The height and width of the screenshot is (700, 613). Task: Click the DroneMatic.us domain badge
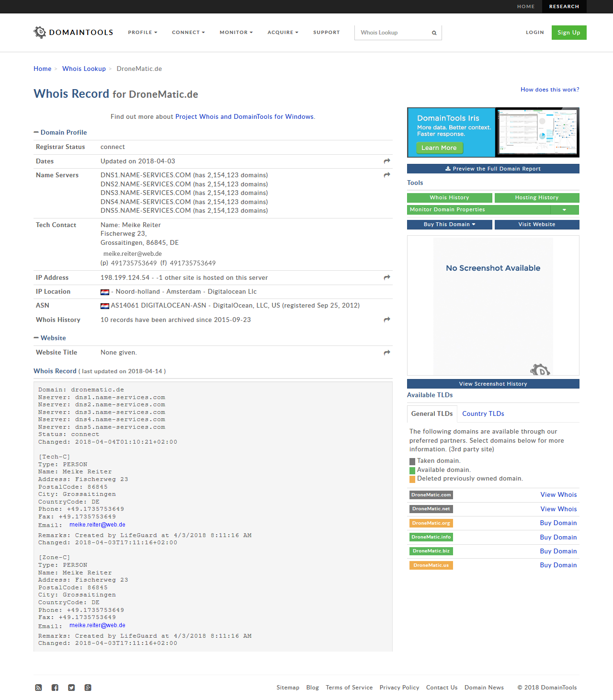pos(431,565)
